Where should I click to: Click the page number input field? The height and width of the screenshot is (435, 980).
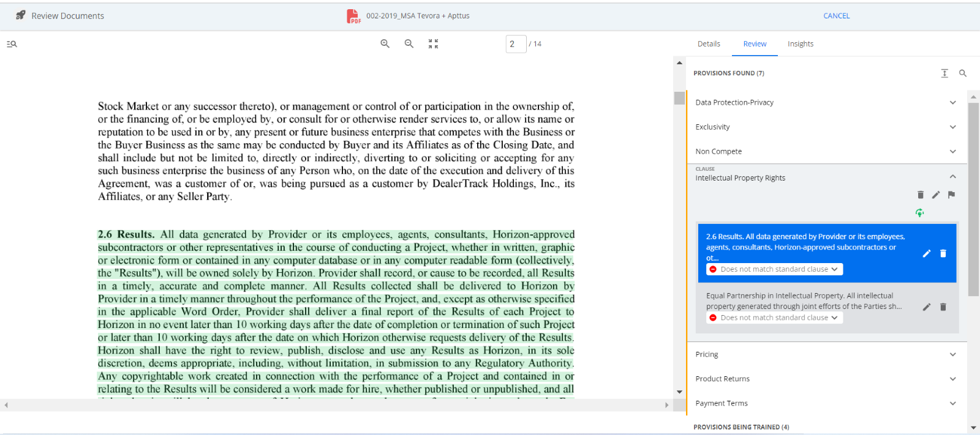pos(516,44)
